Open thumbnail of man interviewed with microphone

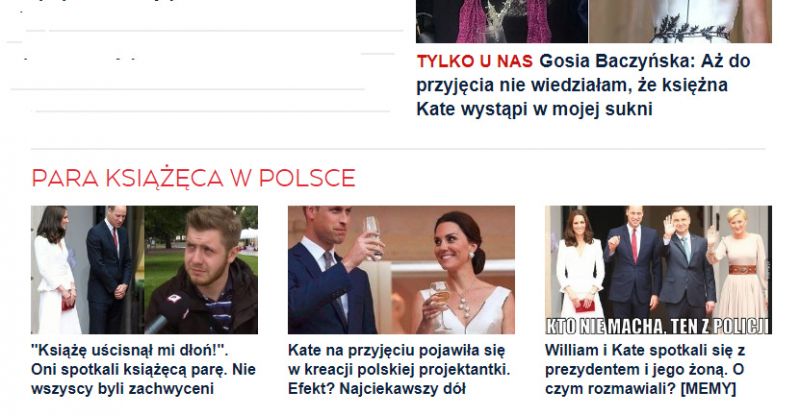tap(144, 270)
